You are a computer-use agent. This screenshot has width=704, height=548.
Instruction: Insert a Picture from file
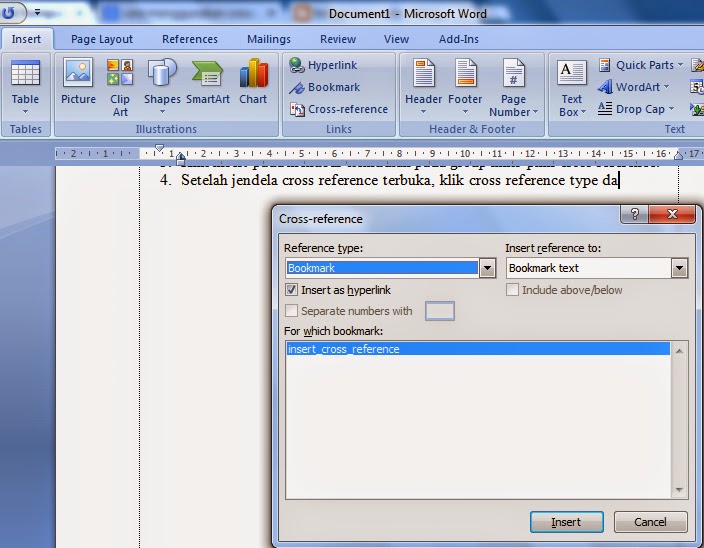tap(78, 82)
